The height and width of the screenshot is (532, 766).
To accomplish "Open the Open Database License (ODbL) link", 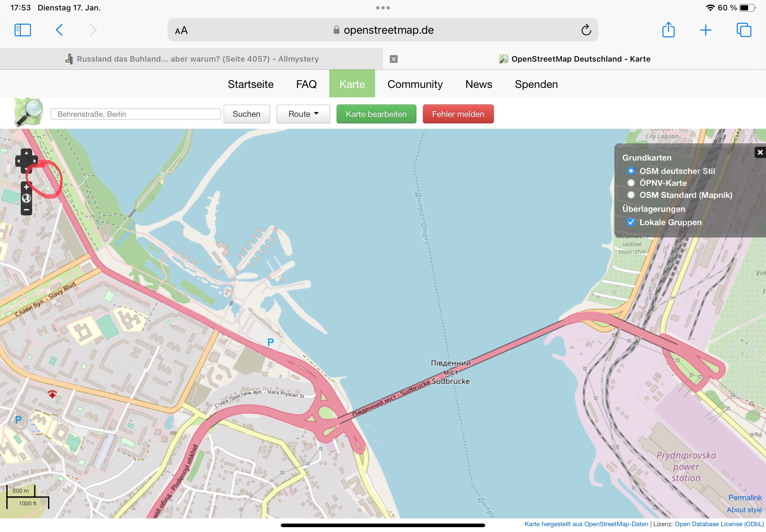I will (x=719, y=524).
